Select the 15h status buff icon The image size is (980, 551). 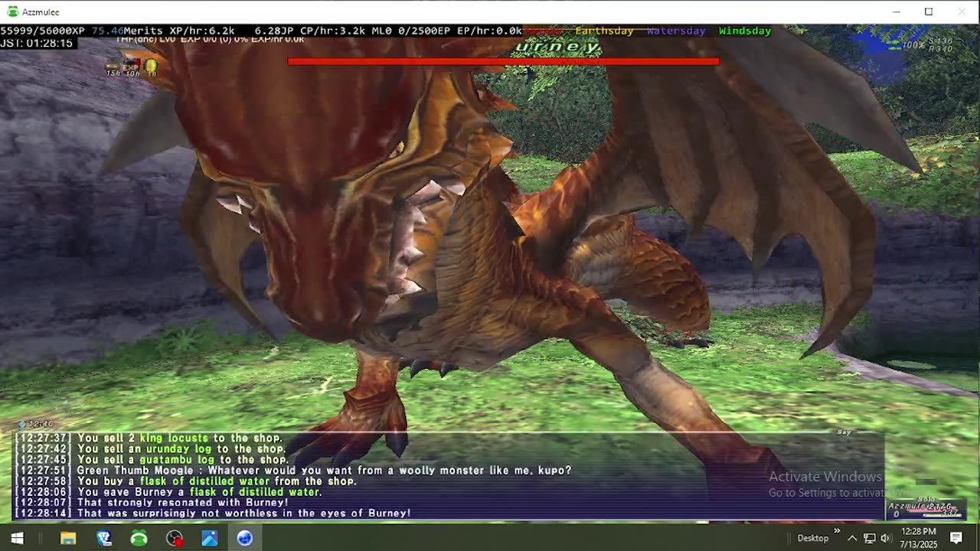[x=113, y=68]
